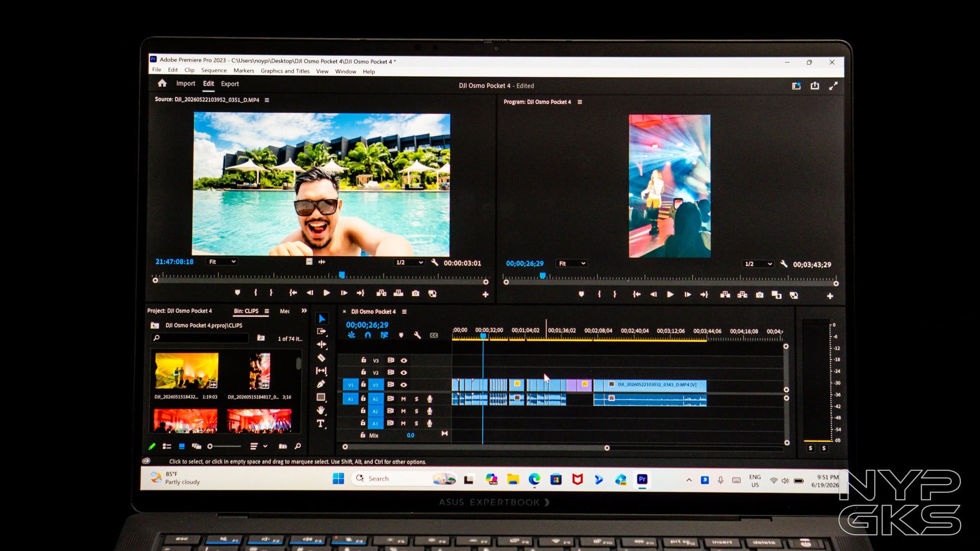The height and width of the screenshot is (551, 980).
Task: Open the File menu
Action: pos(156,70)
